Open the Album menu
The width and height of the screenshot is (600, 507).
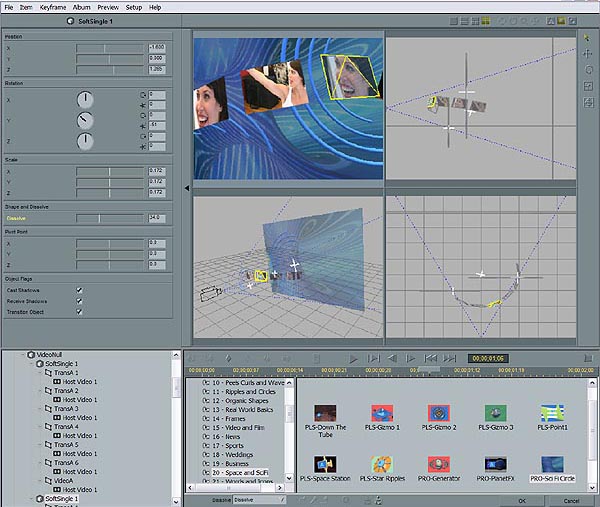click(x=82, y=7)
